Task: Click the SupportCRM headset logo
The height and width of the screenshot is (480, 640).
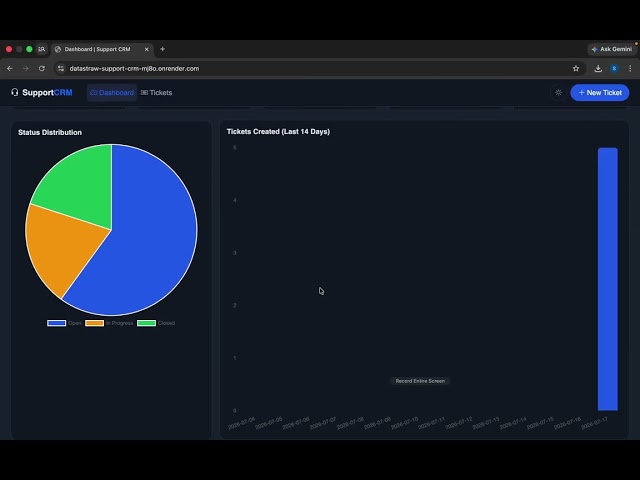Action: point(15,92)
